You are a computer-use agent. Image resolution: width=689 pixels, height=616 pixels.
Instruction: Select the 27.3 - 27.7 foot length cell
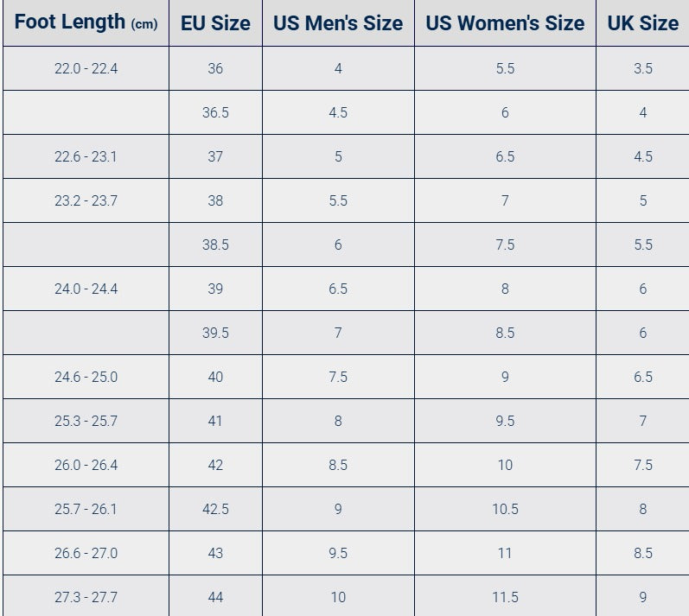[x=86, y=596]
